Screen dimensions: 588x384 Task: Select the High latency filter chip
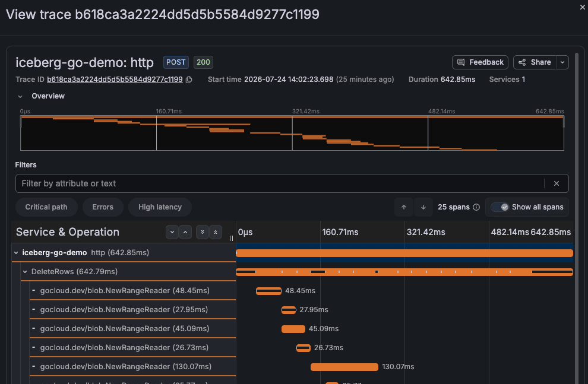pos(160,207)
